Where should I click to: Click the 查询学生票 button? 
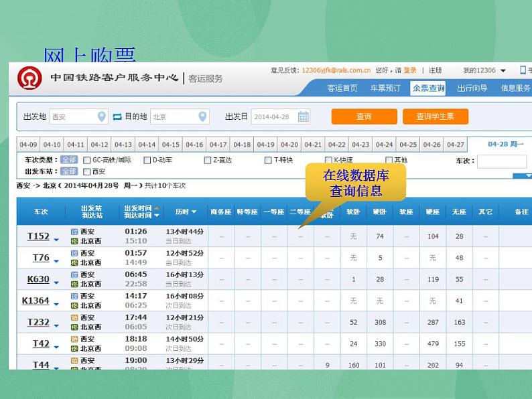click(435, 116)
